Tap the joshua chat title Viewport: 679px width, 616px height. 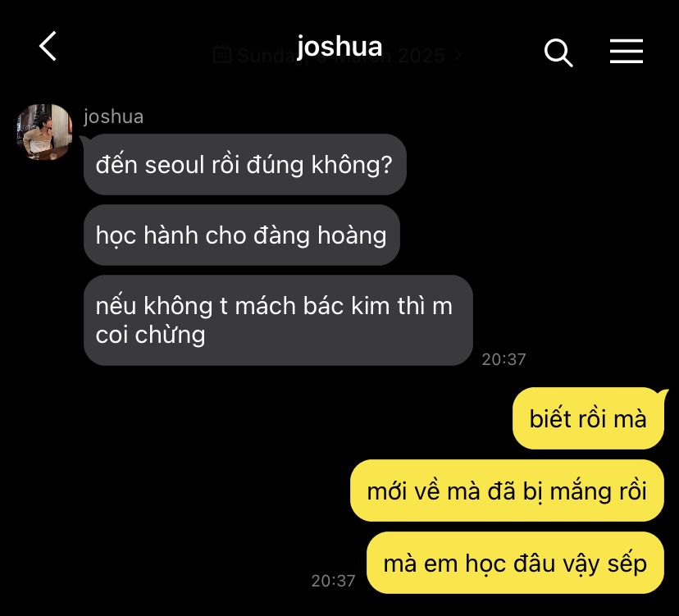click(339, 47)
